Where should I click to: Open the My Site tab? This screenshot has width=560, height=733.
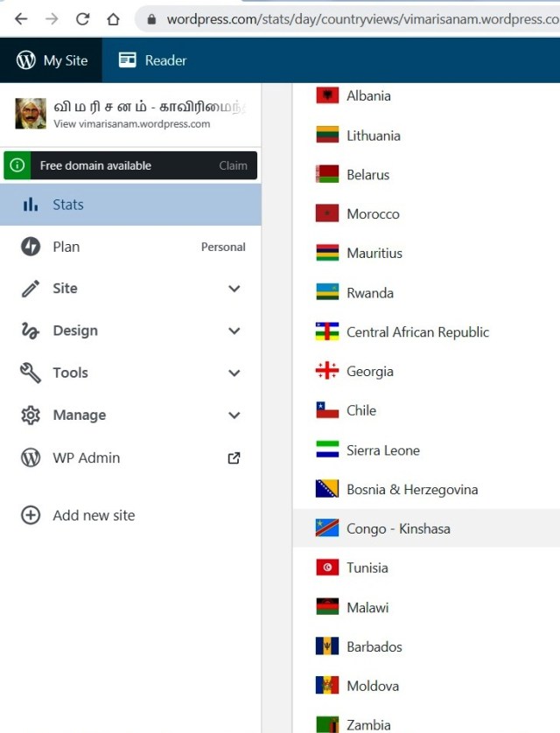point(52,60)
